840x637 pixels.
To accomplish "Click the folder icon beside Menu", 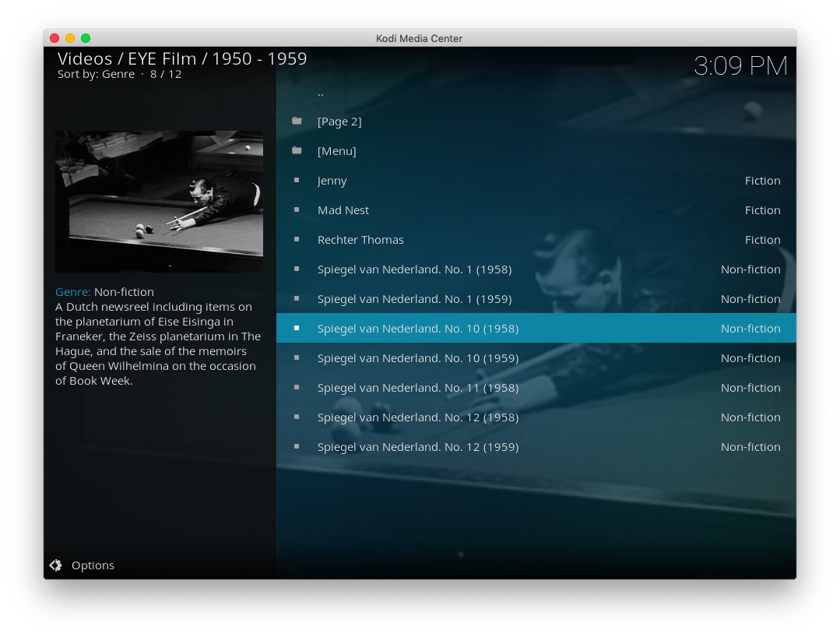I will [297, 151].
